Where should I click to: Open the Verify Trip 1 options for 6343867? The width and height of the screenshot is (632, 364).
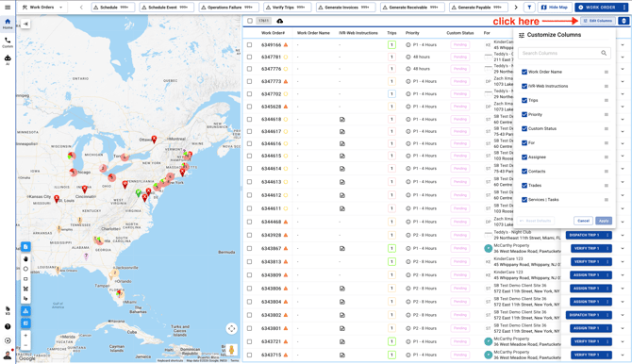607,248
